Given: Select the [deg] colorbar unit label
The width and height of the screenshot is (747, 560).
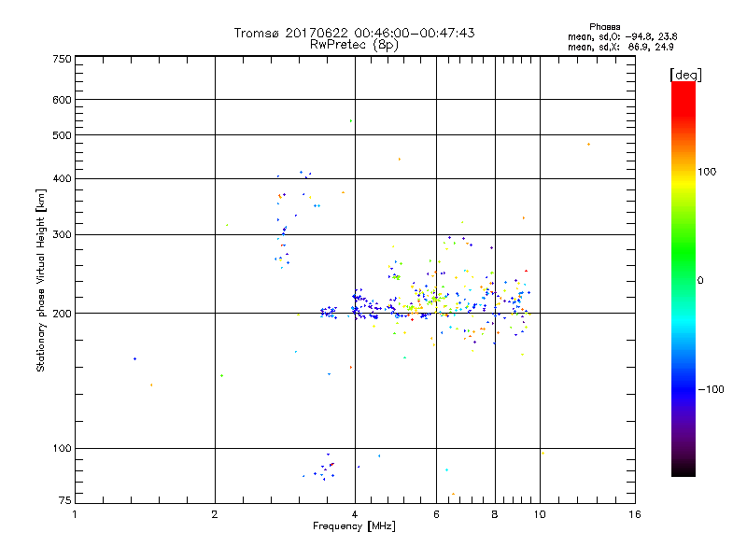Looking at the screenshot, I should [686, 74].
